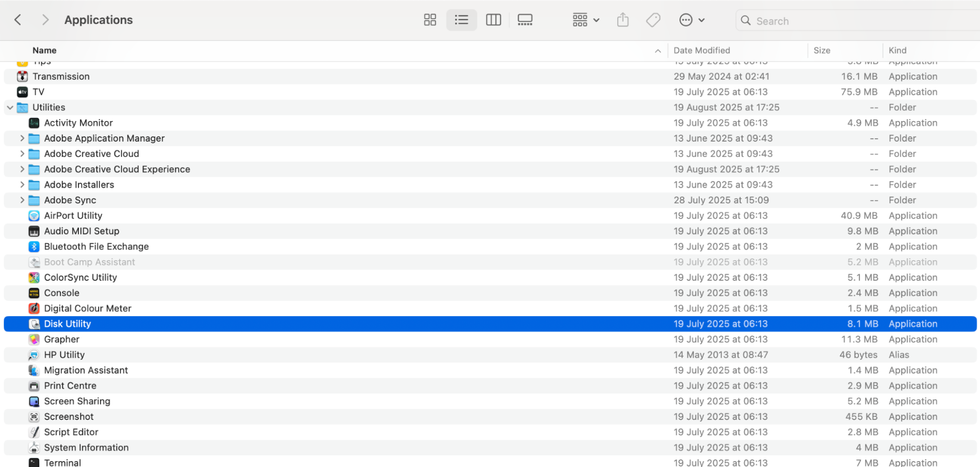Click the Name column header
The image size is (980, 467).
(45, 50)
